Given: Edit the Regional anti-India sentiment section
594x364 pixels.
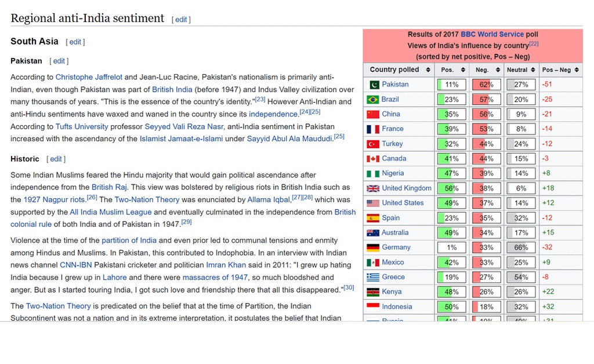Looking at the screenshot, I should [x=181, y=20].
